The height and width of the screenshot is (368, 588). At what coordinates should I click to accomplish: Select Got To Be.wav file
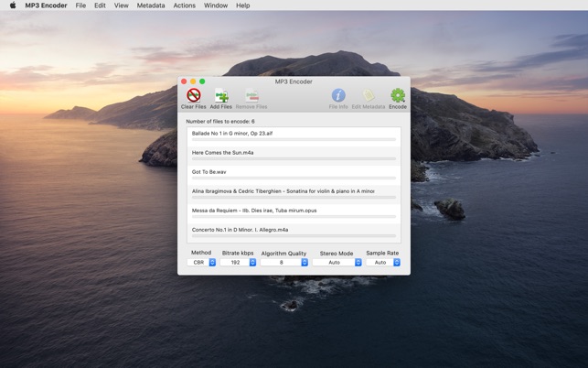[294, 176]
